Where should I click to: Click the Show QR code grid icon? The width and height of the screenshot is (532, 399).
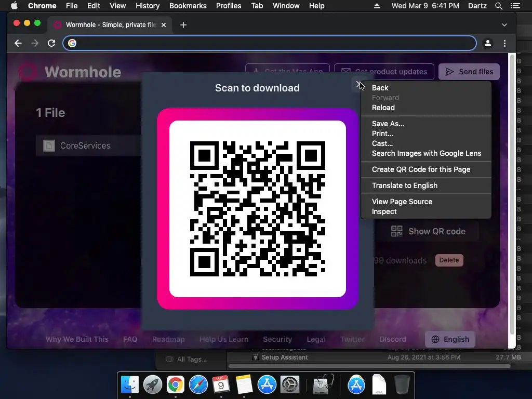pyautogui.click(x=396, y=231)
